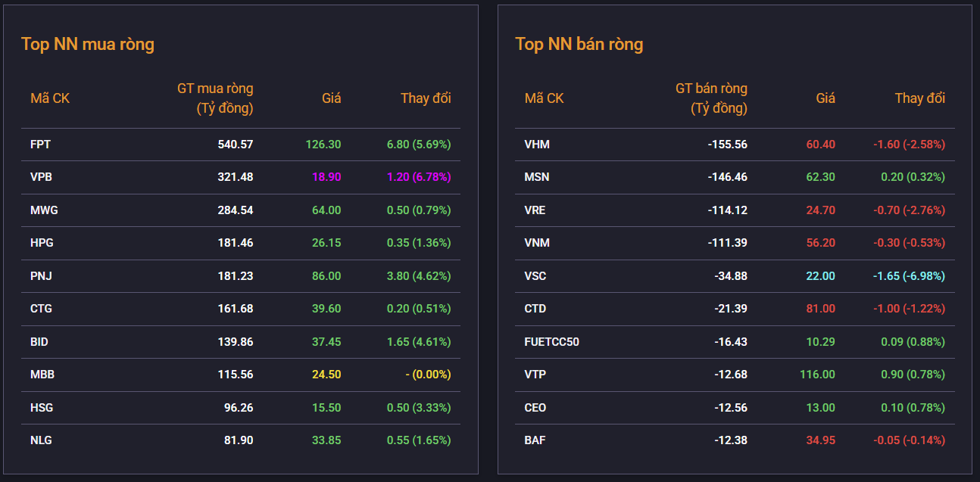Screen dimensions: 980x482
Task: Click the CTD stock ticker
Action: [535, 309]
